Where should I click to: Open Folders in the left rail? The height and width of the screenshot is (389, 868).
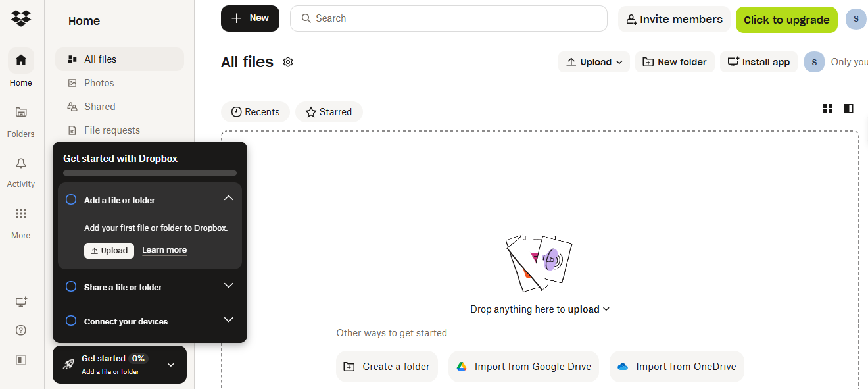21,113
